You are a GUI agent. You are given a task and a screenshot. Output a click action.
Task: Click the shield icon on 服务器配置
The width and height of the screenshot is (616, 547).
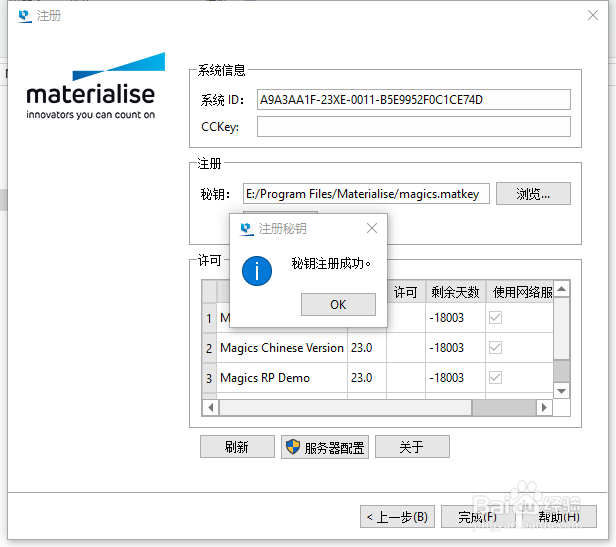point(293,447)
